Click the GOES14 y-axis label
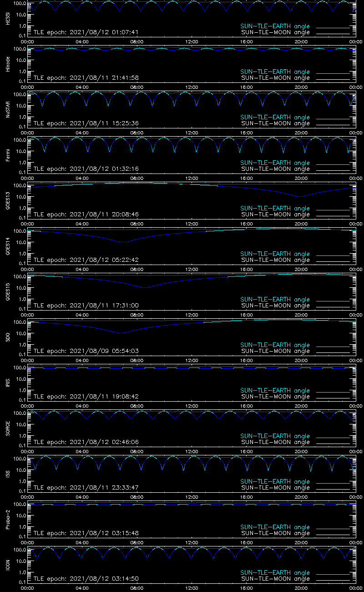This screenshot has height=592, width=364. click(x=8, y=246)
